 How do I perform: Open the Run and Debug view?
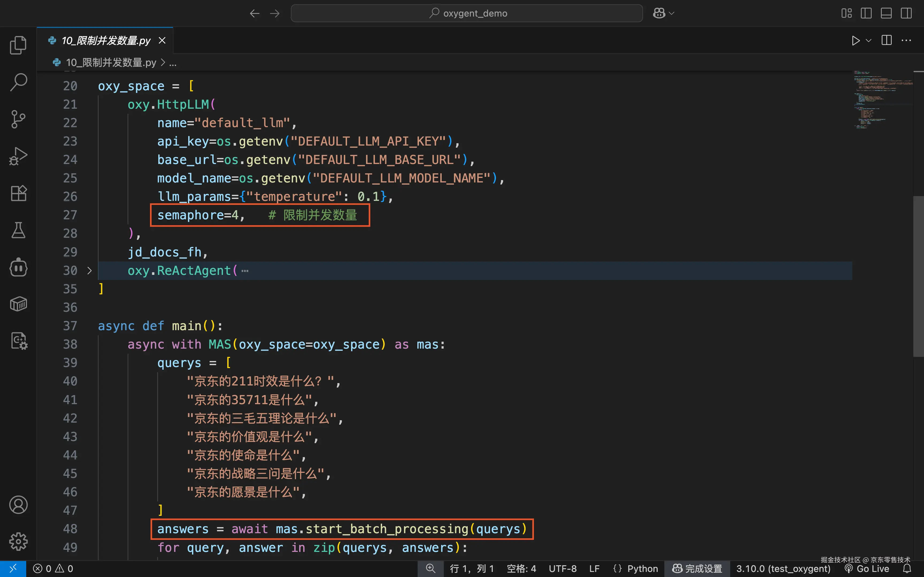tap(18, 156)
